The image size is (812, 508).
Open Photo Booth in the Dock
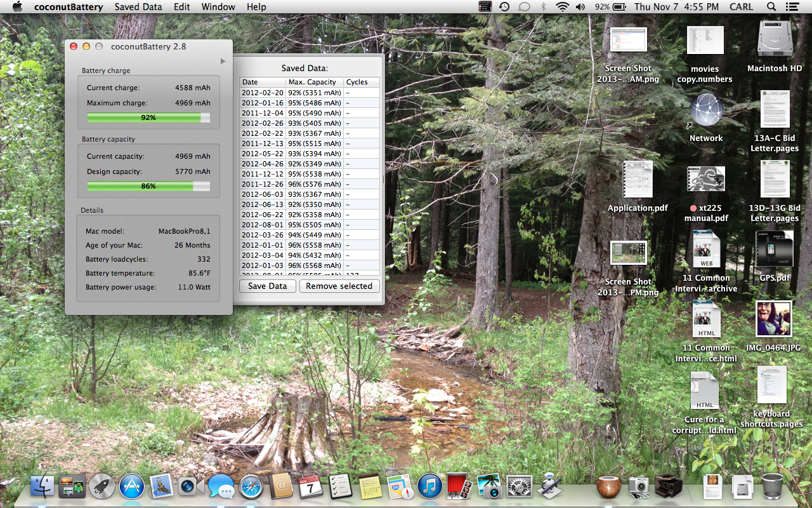[459, 486]
